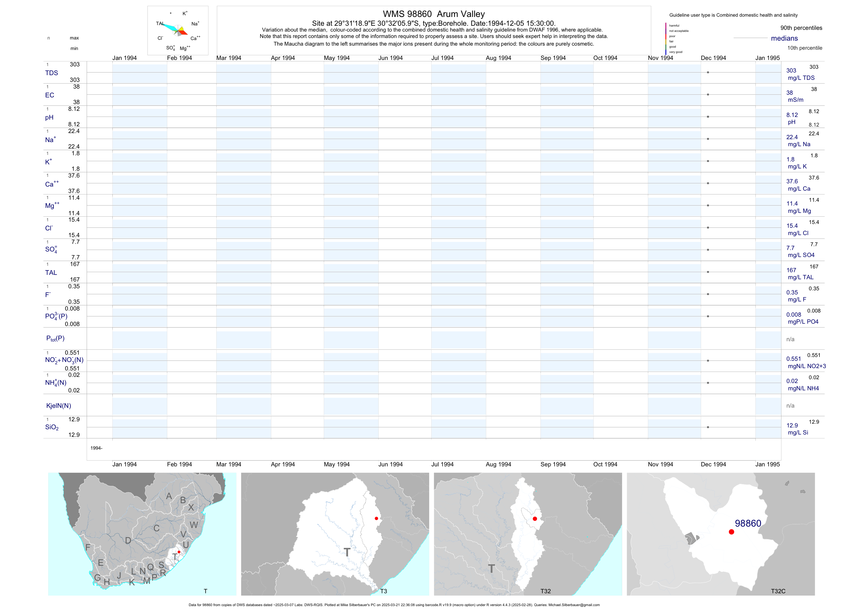Click the WMS 98860 Arum Valley title
The height and width of the screenshot is (614, 868).
434,14
